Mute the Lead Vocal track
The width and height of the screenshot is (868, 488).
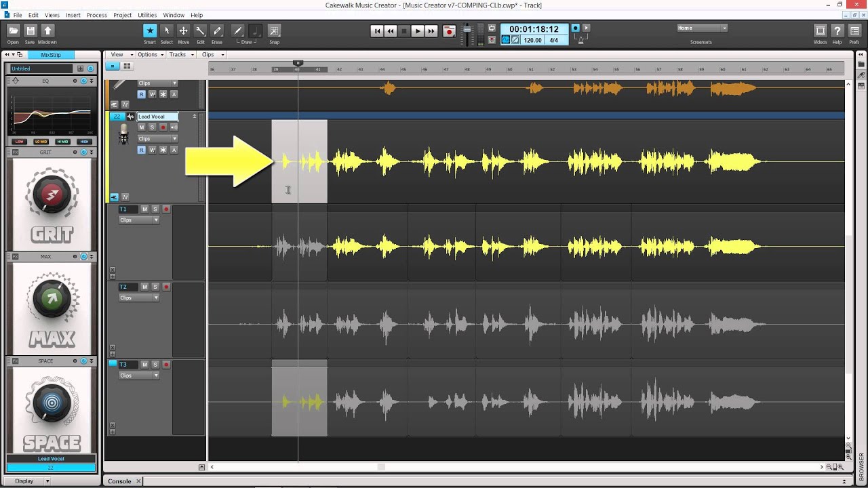(142, 127)
